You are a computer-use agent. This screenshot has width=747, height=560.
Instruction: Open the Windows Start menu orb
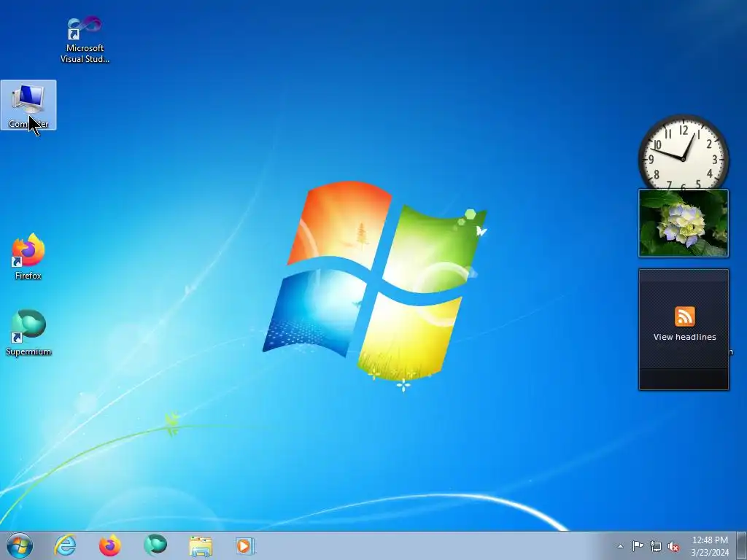tap(20, 545)
